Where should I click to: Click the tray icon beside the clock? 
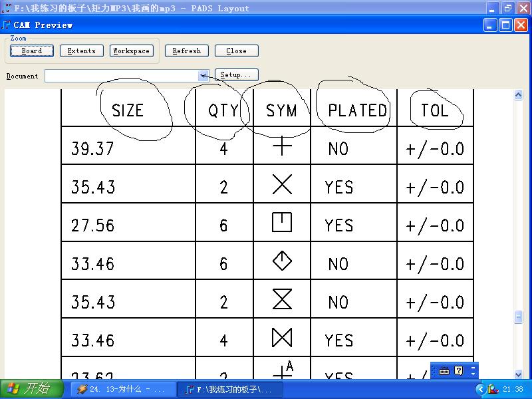click(x=493, y=389)
